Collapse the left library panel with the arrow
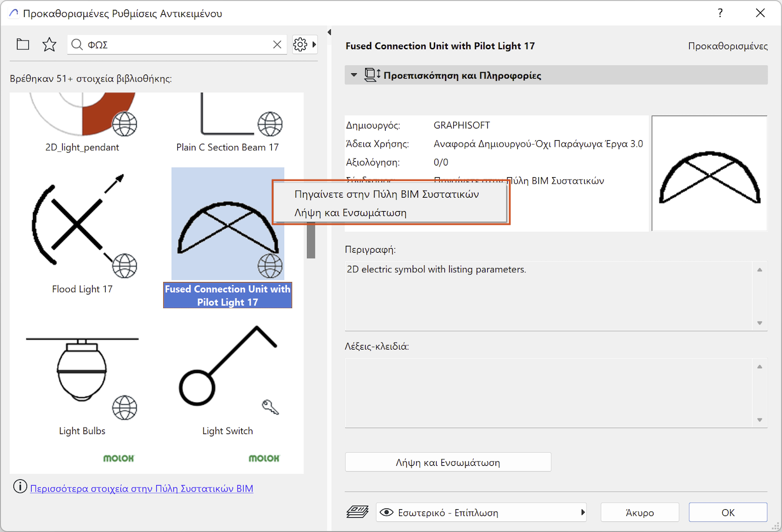The height and width of the screenshot is (532, 782). coord(329,32)
